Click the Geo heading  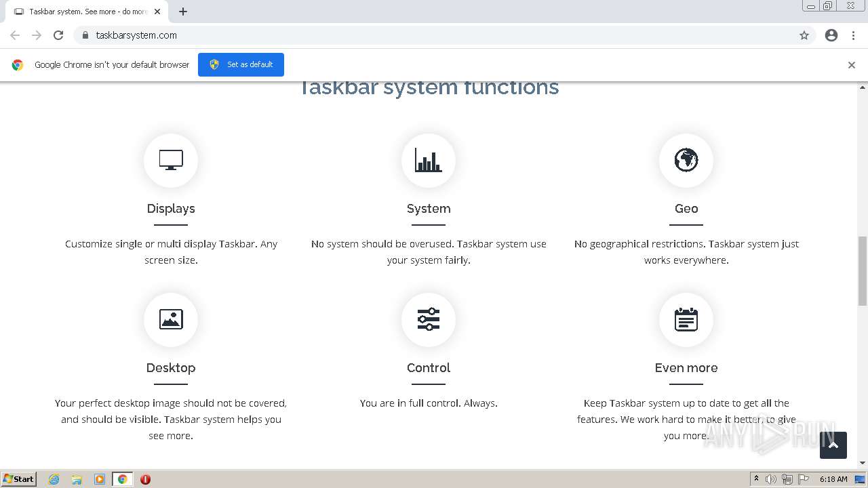point(686,209)
